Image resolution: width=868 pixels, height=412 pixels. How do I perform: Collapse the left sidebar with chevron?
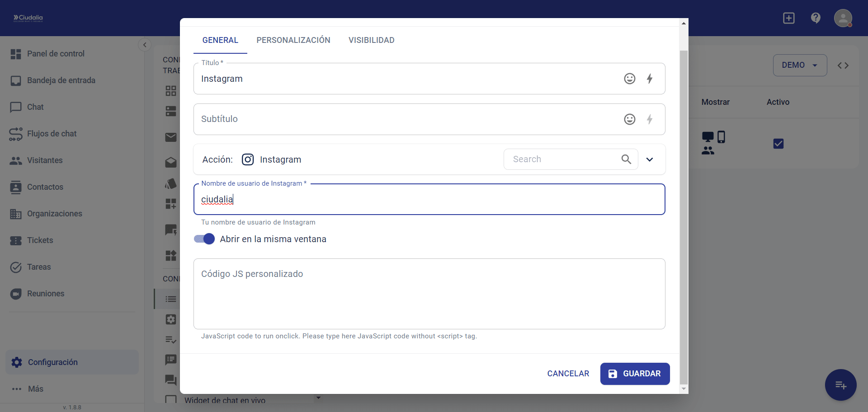pos(145,45)
